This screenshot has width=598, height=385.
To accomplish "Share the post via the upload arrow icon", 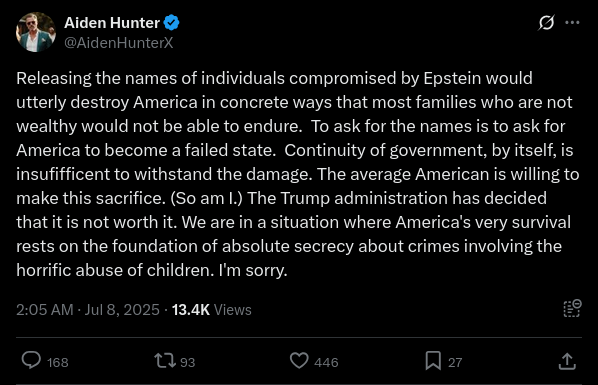I will pos(567,361).
